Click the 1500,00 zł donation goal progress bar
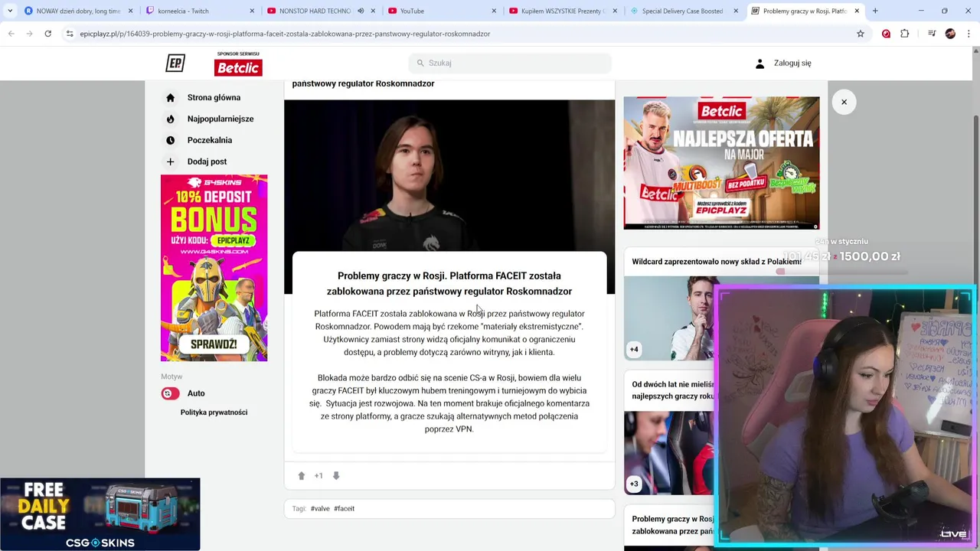Screen dimensions: 980x551 click(x=844, y=272)
